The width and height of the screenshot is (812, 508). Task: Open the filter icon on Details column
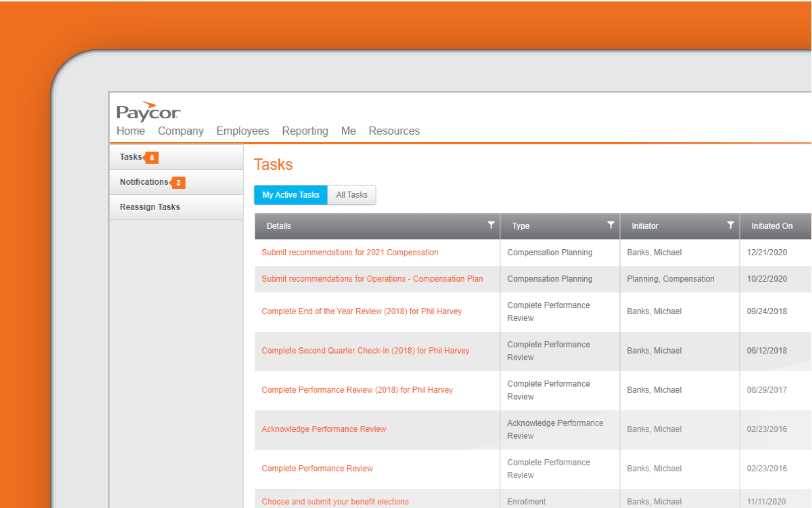491,225
